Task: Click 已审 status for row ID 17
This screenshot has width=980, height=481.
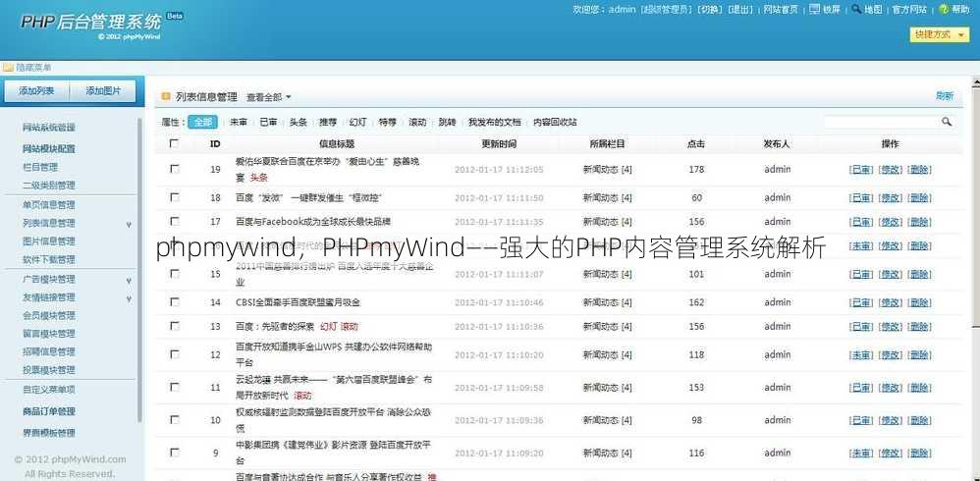Action: point(860,222)
